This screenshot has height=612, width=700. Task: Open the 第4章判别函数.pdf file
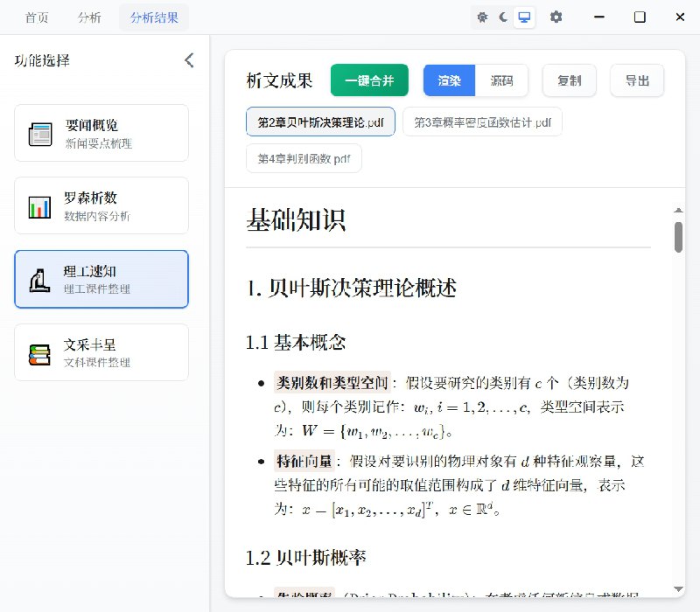tap(303, 159)
